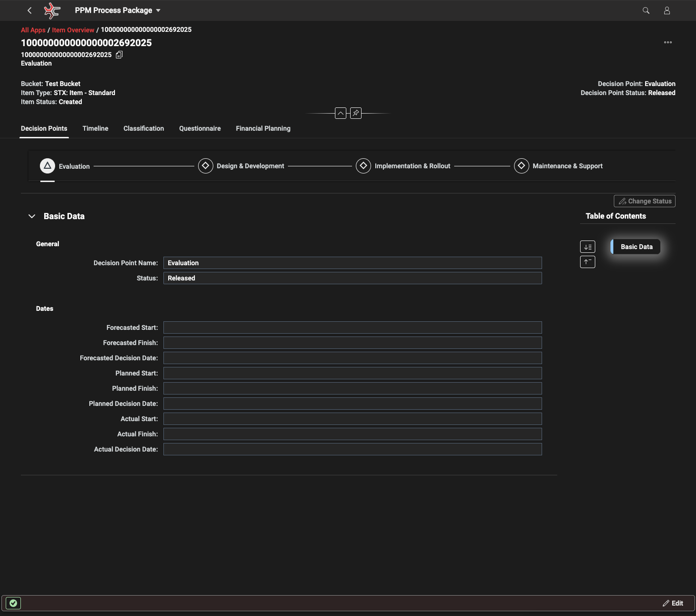
Task: Expand all sections in Table of Contents
Action: (x=588, y=247)
